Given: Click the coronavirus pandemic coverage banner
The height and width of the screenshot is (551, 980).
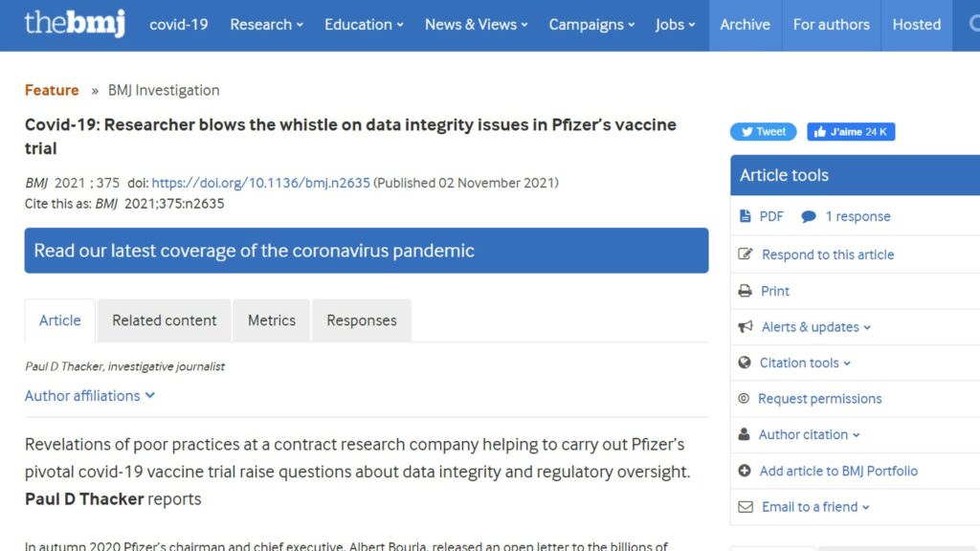Looking at the screenshot, I should tap(367, 251).
